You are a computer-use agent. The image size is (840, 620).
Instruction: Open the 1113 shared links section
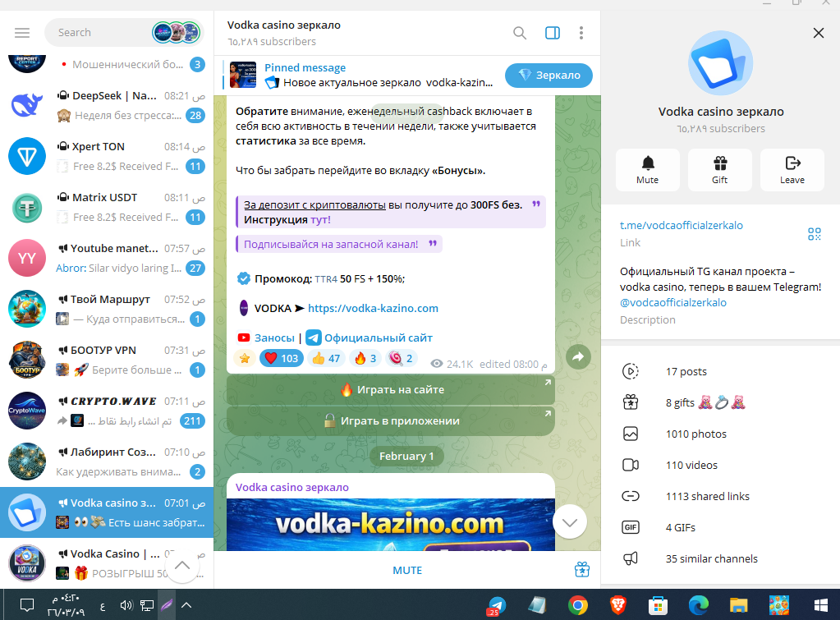(720, 496)
